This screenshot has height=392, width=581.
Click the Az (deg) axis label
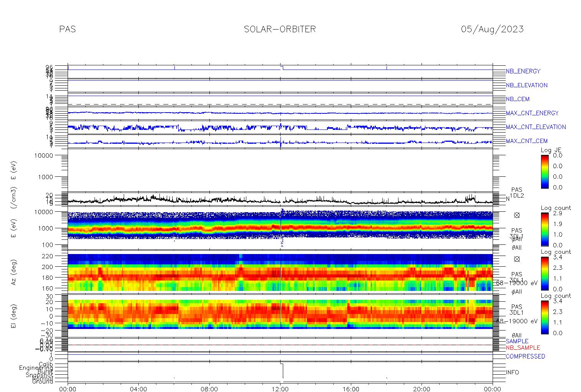(x=14, y=272)
